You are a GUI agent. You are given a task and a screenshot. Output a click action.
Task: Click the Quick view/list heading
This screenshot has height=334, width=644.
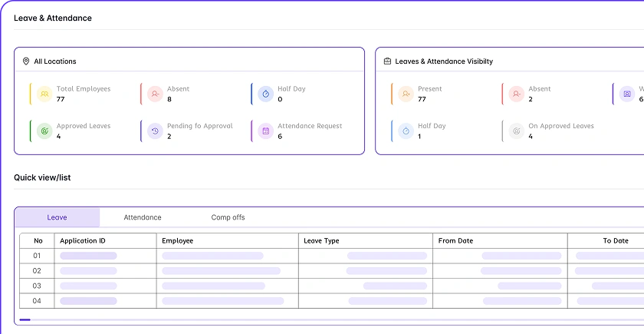(42, 177)
